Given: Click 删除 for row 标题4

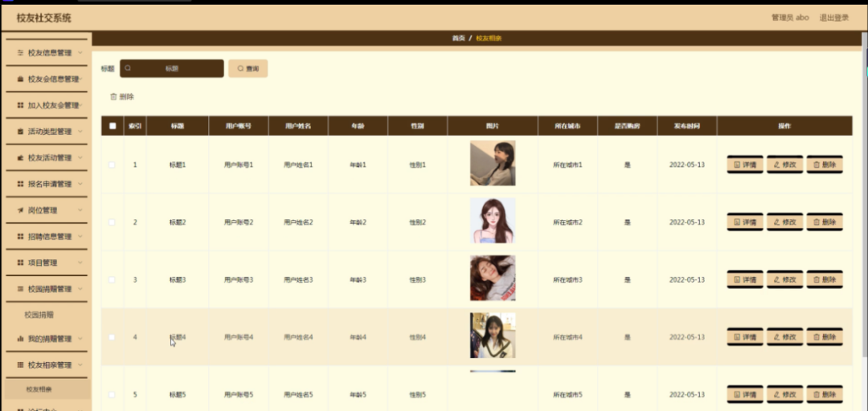Looking at the screenshot, I should click(x=825, y=337).
